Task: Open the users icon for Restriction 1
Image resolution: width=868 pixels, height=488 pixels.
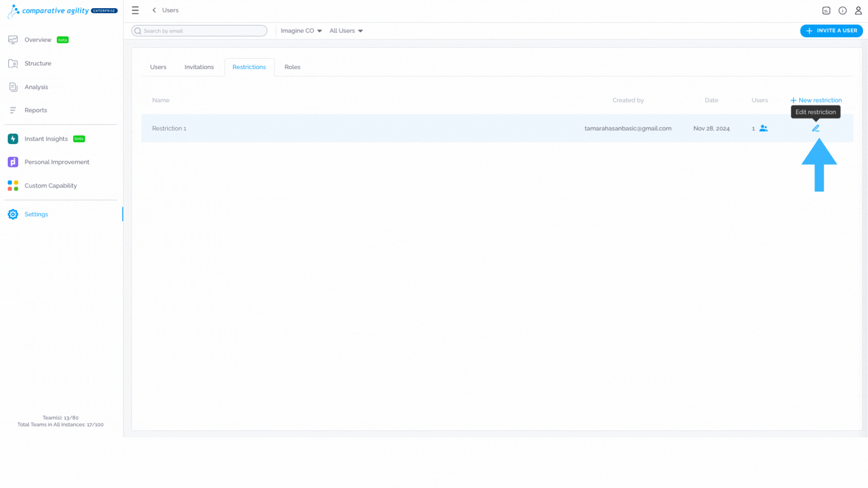Action: [x=763, y=128]
